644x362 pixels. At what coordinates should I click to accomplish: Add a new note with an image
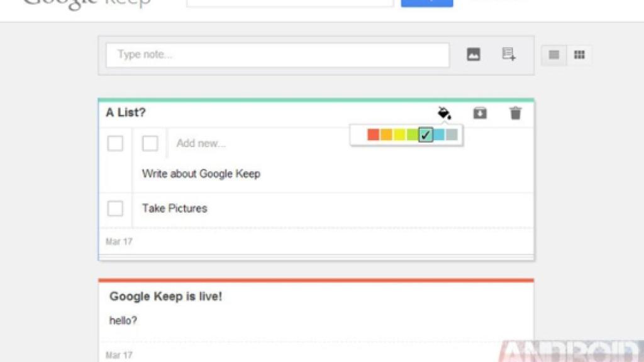pos(472,55)
